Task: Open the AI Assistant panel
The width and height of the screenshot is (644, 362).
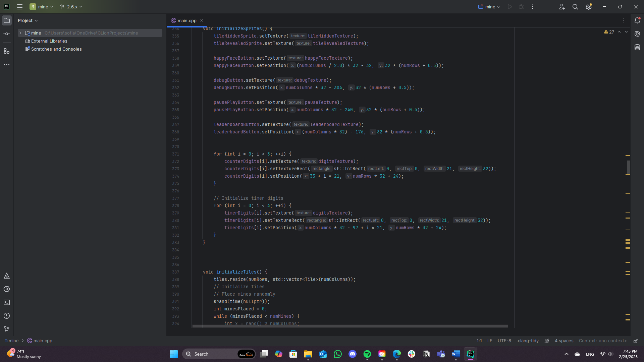Action: coord(637,34)
